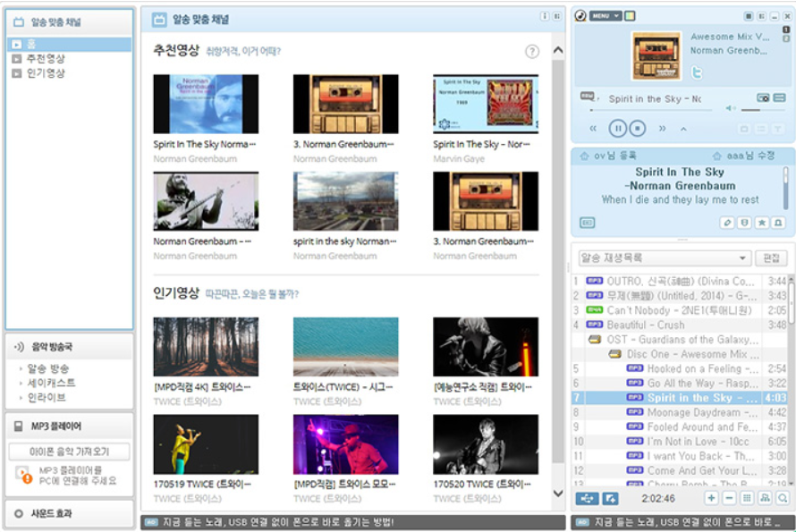Click the desktop lyrics icon at lyrics panel bottom-left
Viewport: 796px width, 532px height.
pyautogui.click(x=588, y=223)
